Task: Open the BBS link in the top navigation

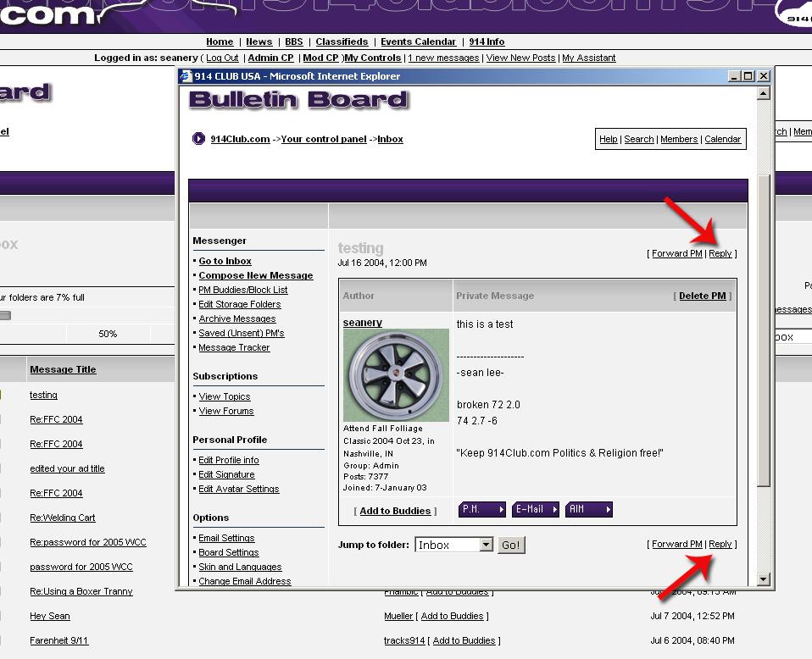Action: coord(294,42)
